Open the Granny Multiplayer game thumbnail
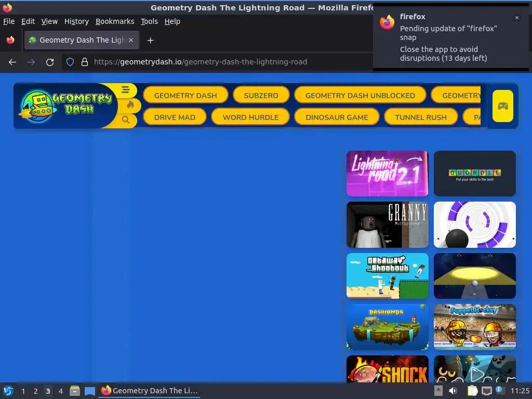 pyautogui.click(x=387, y=224)
